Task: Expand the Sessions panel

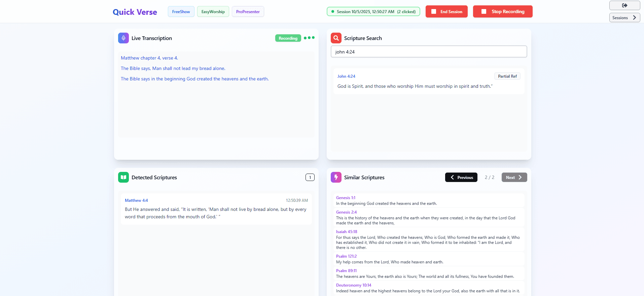Action: click(624, 17)
